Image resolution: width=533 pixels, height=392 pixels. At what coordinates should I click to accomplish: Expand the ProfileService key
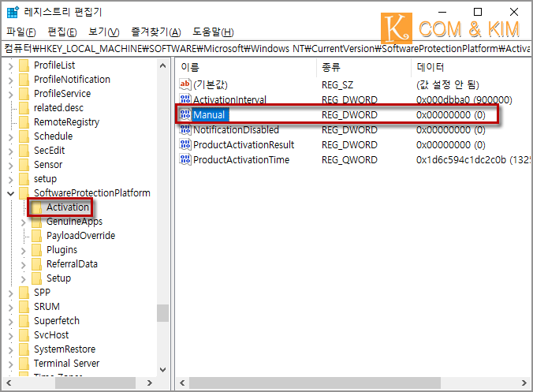point(10,94)
